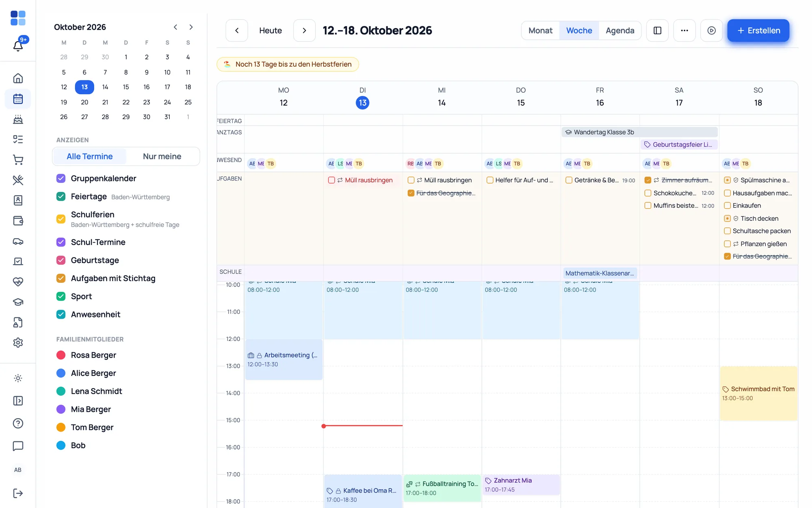The width and height of the screenshot is (812, 508).
Task: Expand the left sidebar panel icon
Action: pyautogui.click(x=18, y=401)
